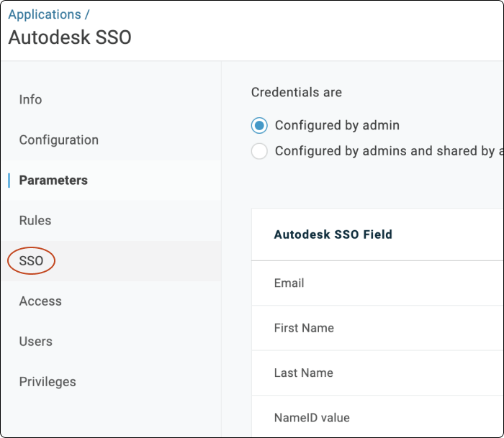
Task: Select the 'Configured by admin' radio button
Action: pyautogui.click(x=259, y=126)
